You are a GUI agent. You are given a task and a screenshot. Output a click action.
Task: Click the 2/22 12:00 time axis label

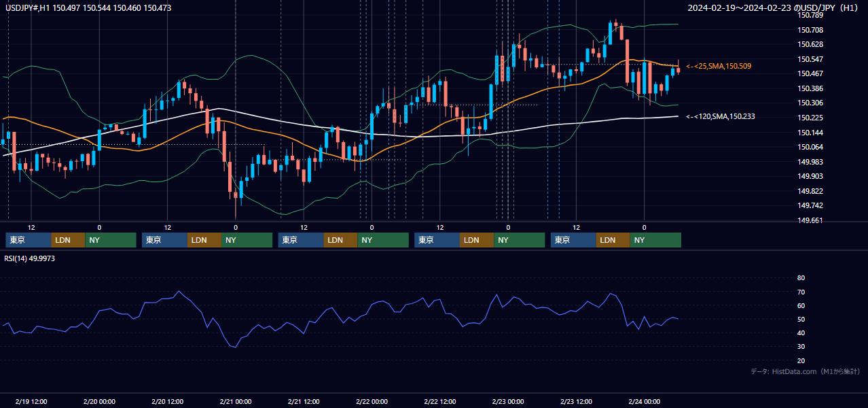tap(439, 401)
